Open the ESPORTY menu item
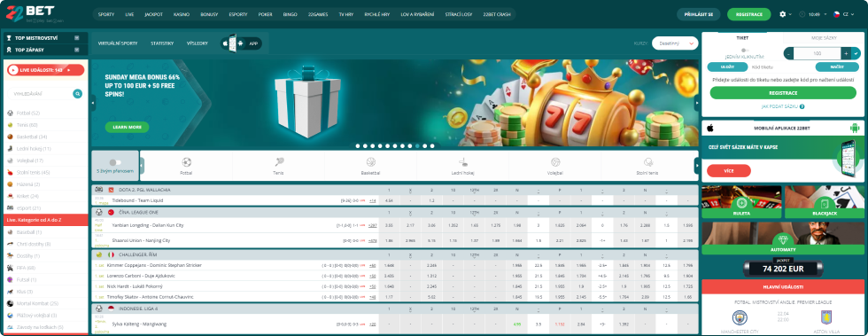Screen dimensions: 868x336 click(238, 14)
